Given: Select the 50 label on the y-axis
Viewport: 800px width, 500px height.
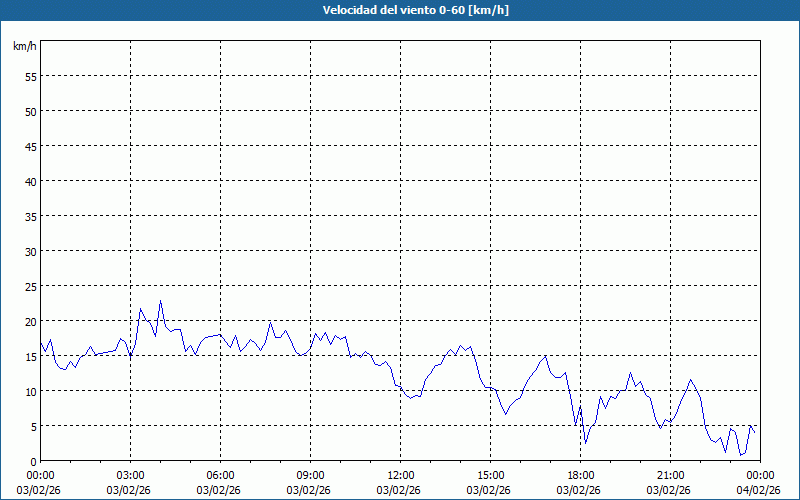Looking at the screenshot, I should [30, 111].
